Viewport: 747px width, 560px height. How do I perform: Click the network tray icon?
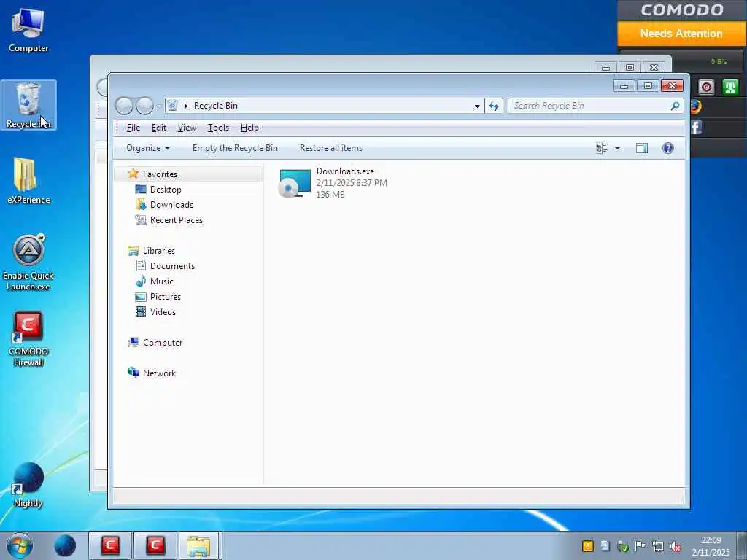[658, 546]
